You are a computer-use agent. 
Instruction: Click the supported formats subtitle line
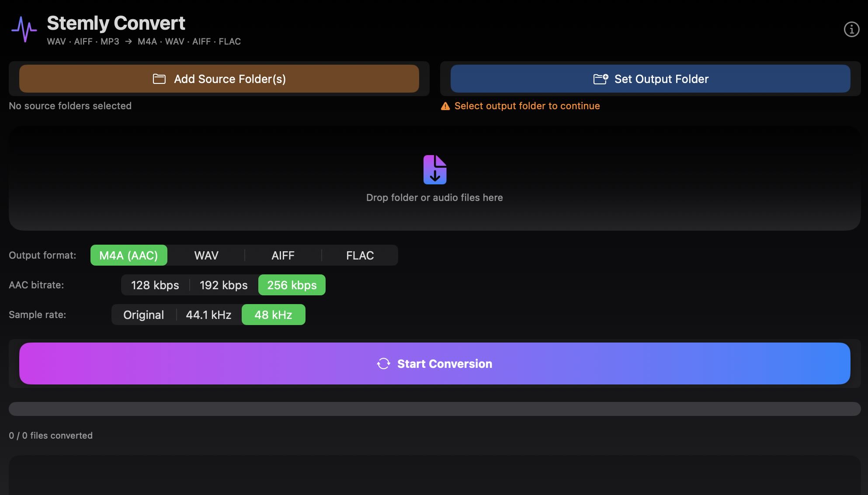tap(144, 42)
